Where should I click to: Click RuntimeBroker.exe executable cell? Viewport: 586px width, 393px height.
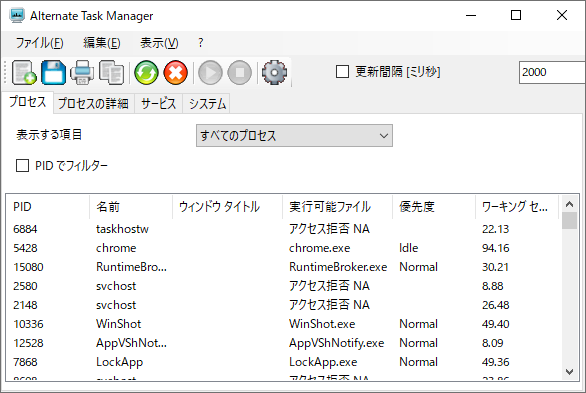pyautogui.click(x=338, y=267)
